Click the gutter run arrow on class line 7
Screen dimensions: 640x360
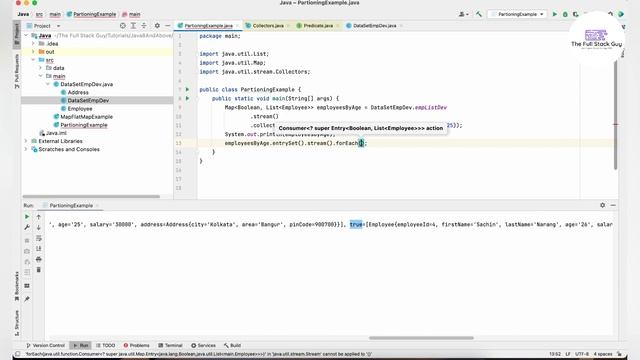[x=187, y=89]
